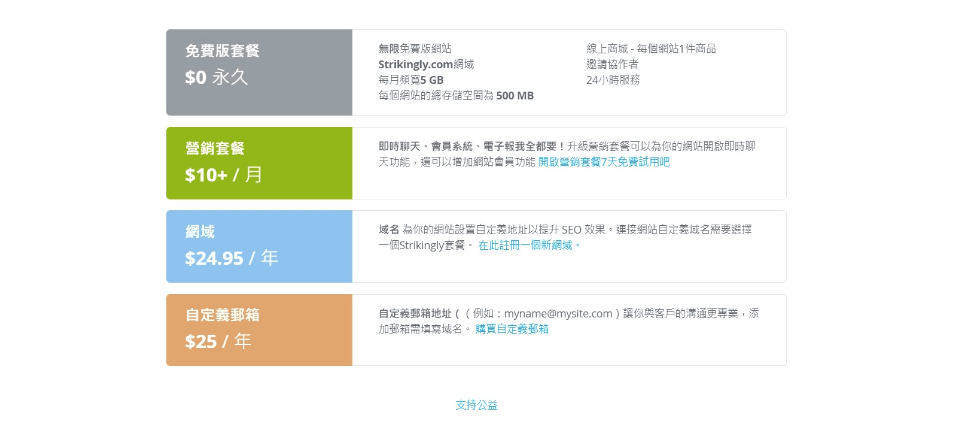Open the 在此註冊一個新網域 link
Image resolution: width=980 pixels, height=442 pixels.
pos(529,245)
